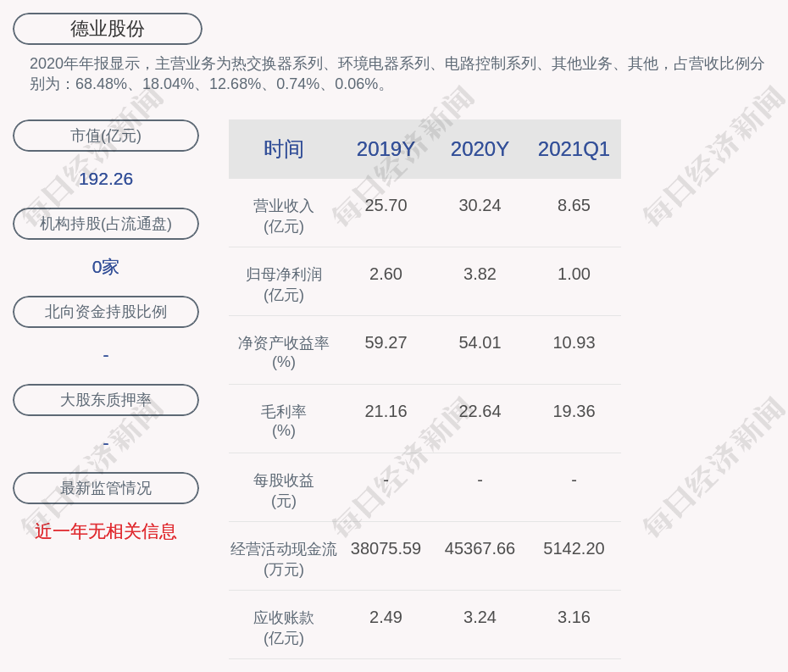Click revenue value 30.24
Image resolution: width=788 pixels, height=672 pixels.
480,206
